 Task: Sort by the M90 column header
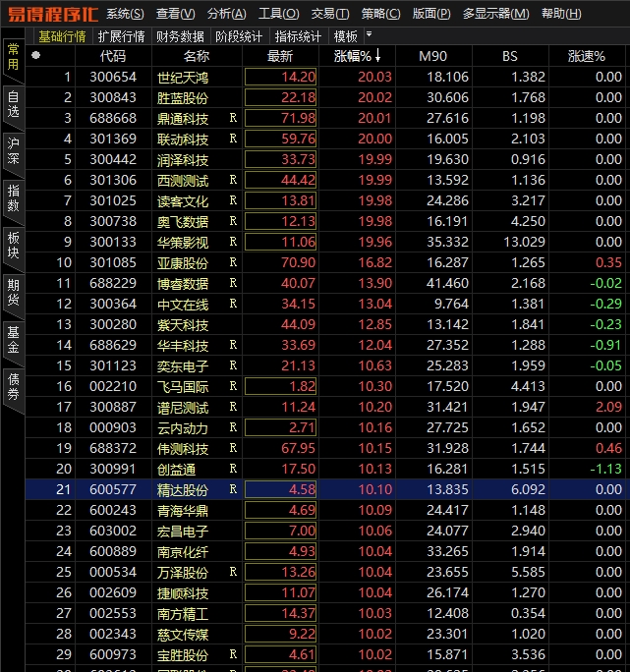[x=433, y=56]
